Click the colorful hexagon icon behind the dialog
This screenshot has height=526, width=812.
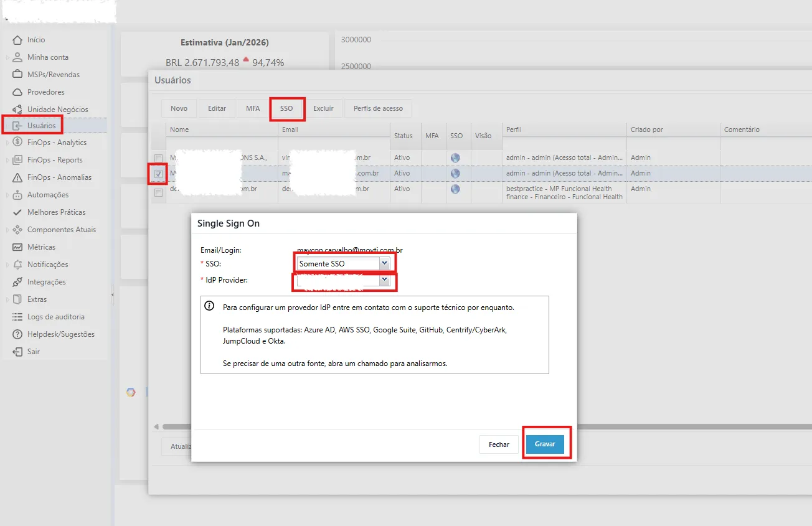click(131, 392)
